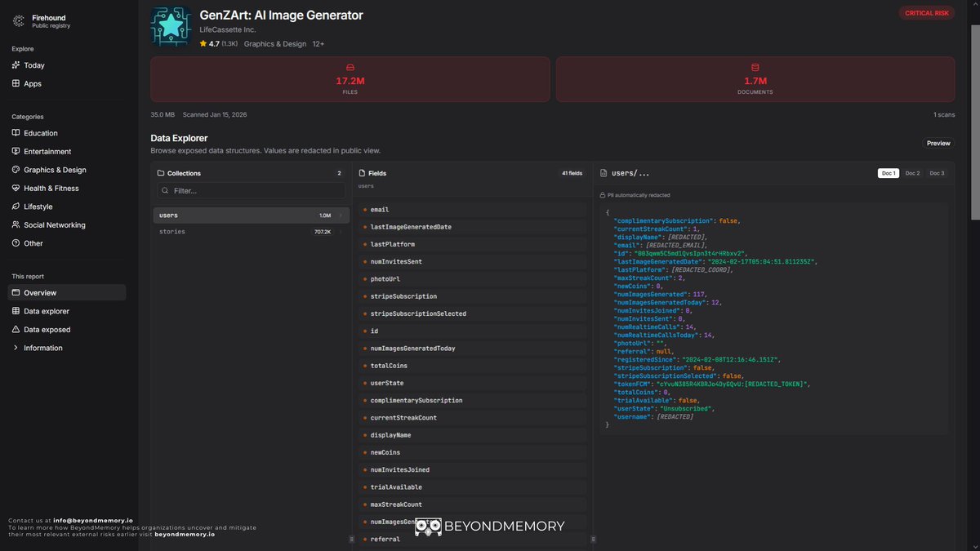This screenshot has width=980, height=551.
Task: Select the numInvitesSent field row
Action: coord(472,262)
